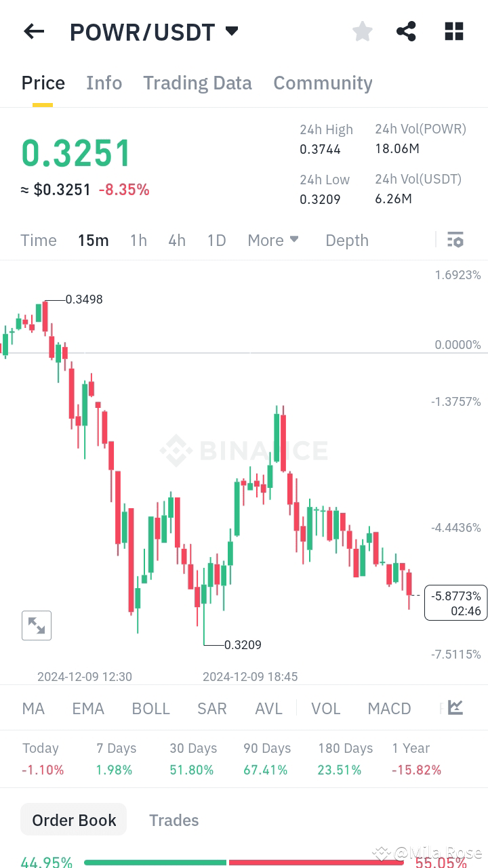Expand chart to fullscreen with the expand icon

click(37, 625)
